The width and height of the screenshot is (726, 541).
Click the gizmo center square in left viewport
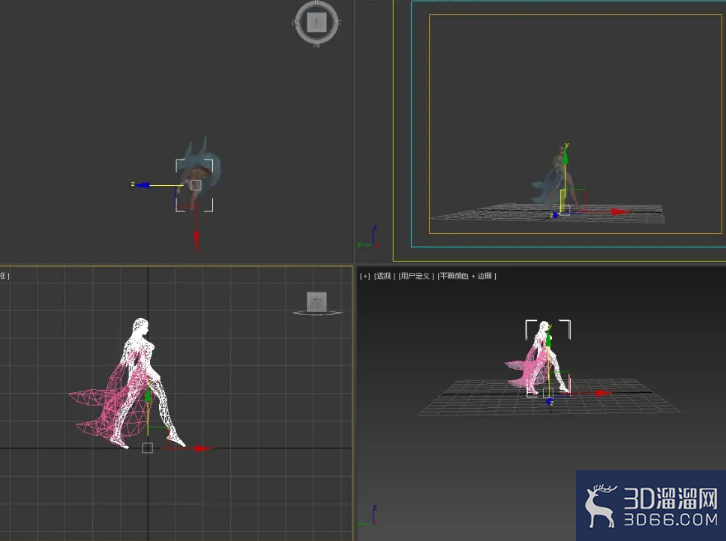(147, 447)
